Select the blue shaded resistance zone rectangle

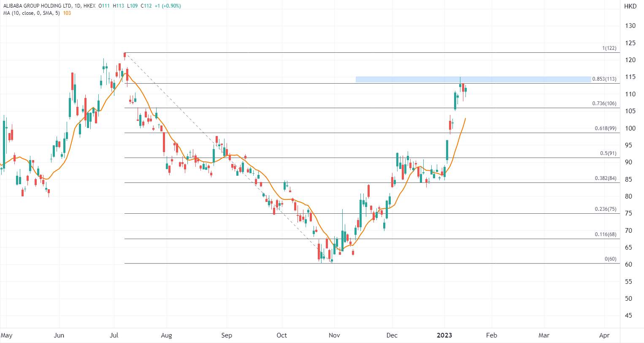[473, 79]
